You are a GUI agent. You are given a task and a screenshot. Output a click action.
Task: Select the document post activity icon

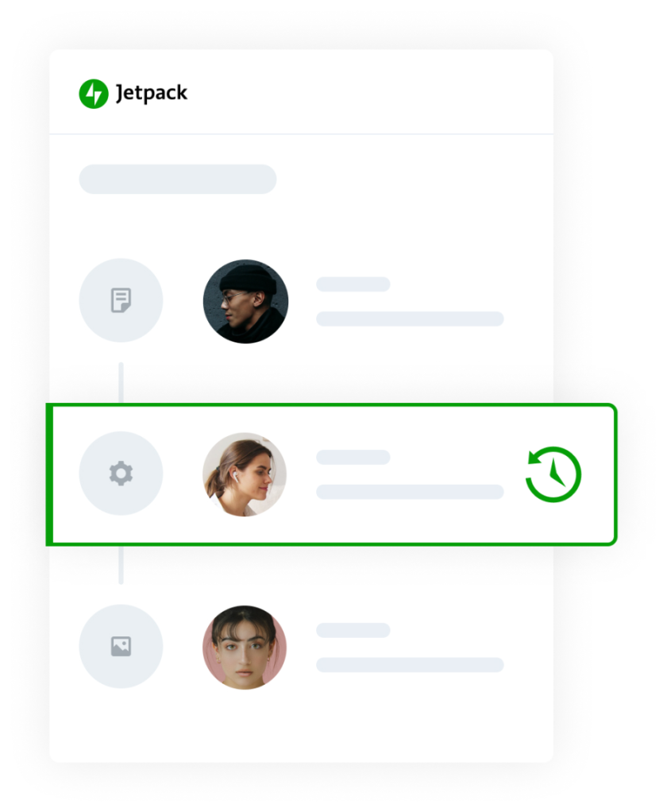tap(121, 300)
